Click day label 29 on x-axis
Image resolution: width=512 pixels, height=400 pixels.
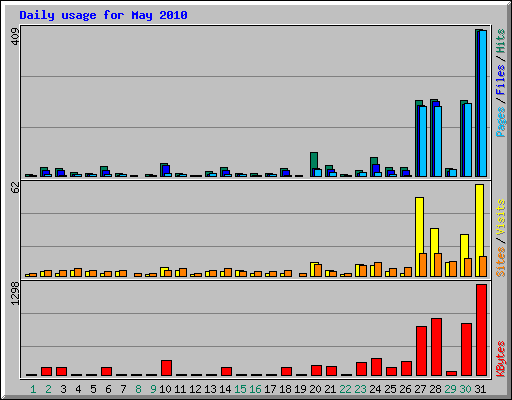[x=450, y=389]
